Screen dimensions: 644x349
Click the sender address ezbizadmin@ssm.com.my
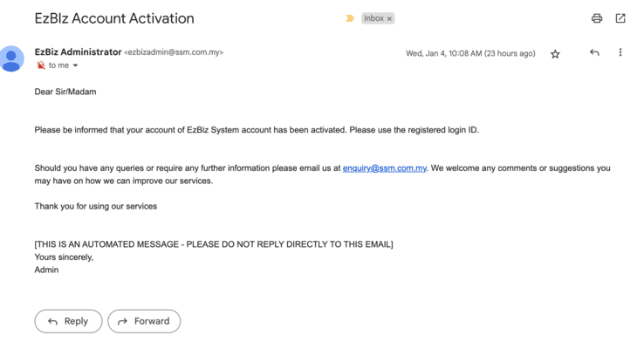(174, 52)
